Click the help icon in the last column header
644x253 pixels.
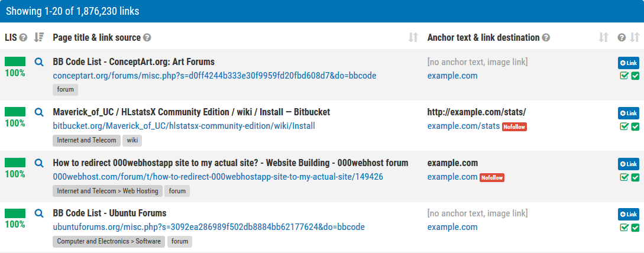coord(622,38)
